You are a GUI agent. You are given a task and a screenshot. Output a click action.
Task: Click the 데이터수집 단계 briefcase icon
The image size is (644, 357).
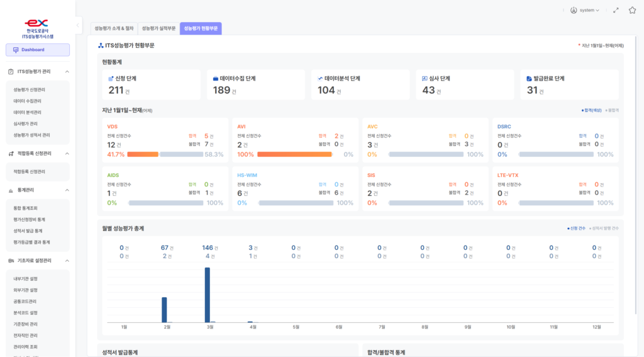pos(215,79)
